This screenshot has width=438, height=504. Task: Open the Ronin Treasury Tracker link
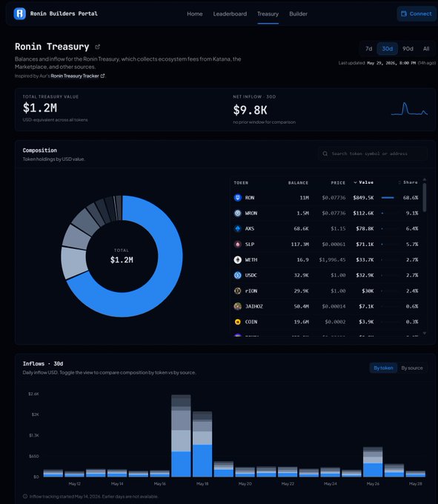(x=77, y=76)
